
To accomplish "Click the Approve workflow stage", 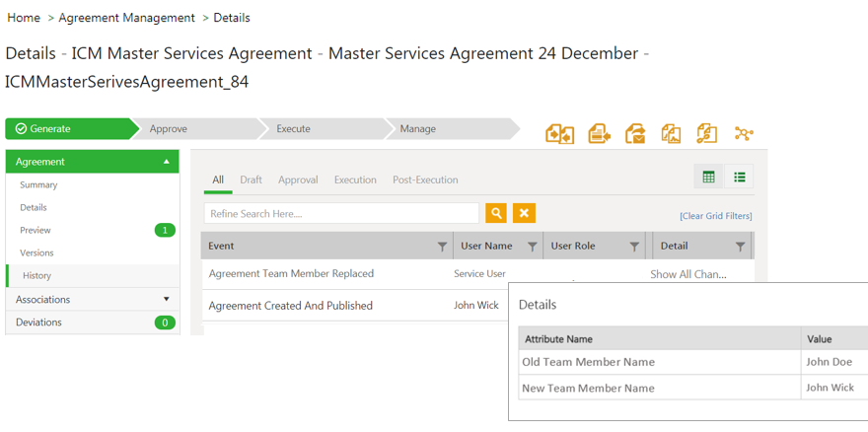I will (169, 129).
